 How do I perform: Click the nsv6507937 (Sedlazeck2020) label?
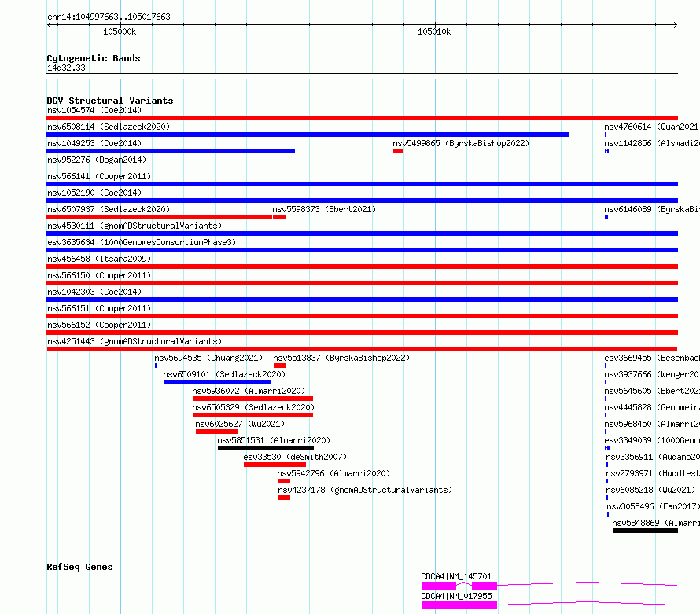[x=109, y=209]
